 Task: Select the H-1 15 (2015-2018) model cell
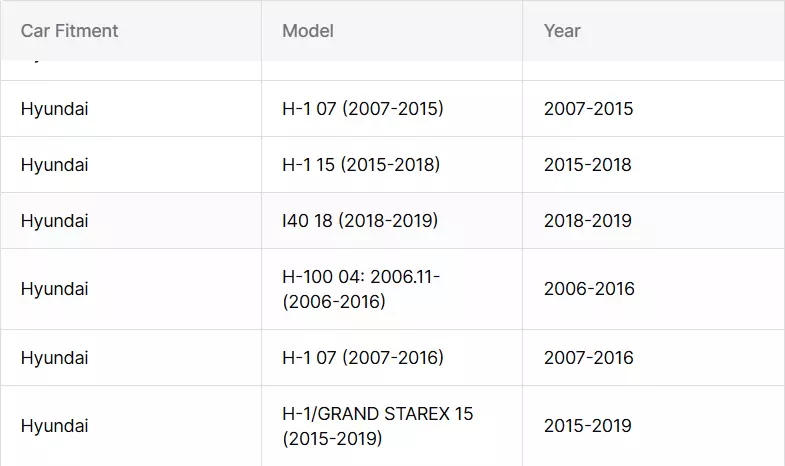coord(392,165)
